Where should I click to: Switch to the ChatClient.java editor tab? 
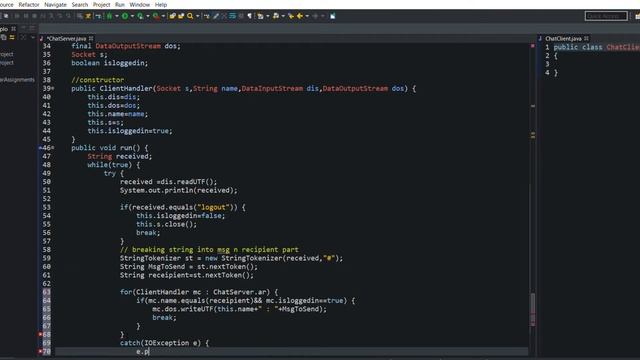(x=563, y=38)
